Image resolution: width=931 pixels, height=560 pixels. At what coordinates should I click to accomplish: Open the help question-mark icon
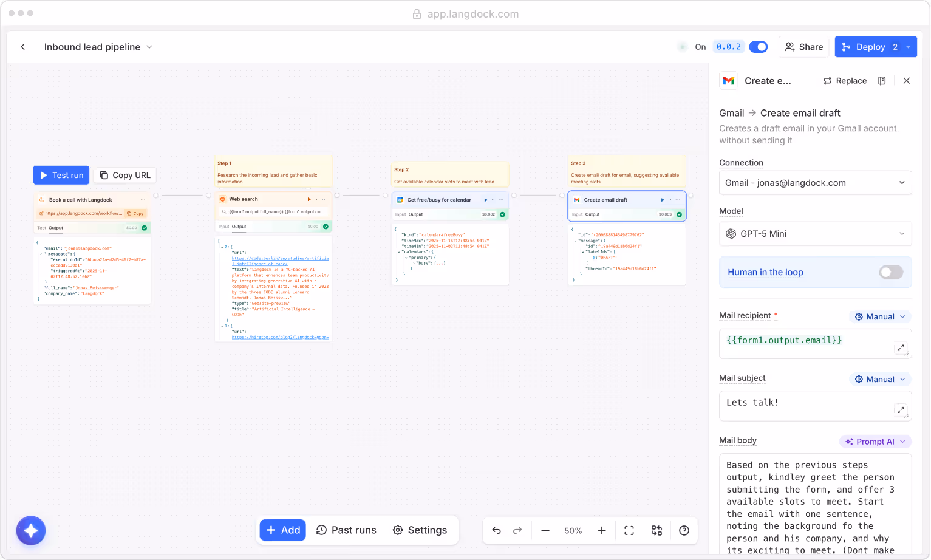(x=684, y=530)
